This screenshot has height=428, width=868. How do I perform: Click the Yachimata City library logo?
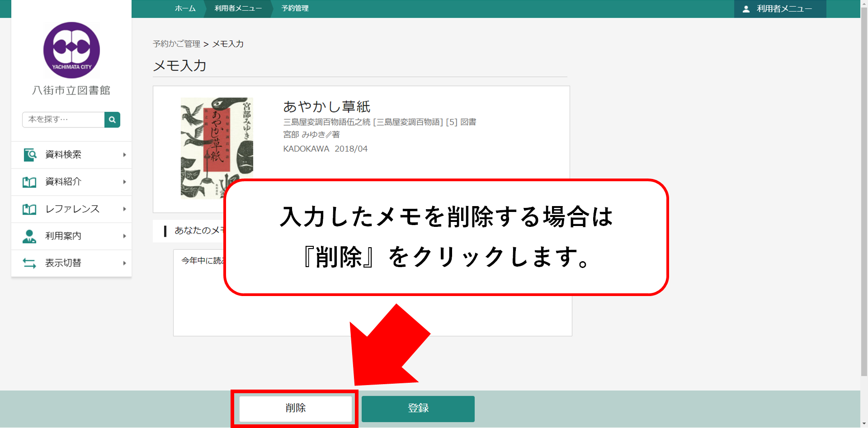(x=71, y=50)
